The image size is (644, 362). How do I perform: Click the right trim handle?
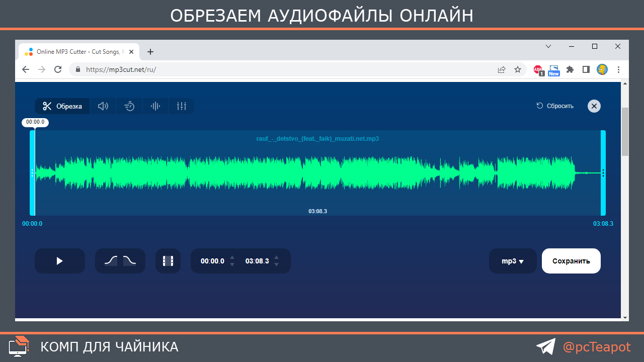[x=603, y=173]
